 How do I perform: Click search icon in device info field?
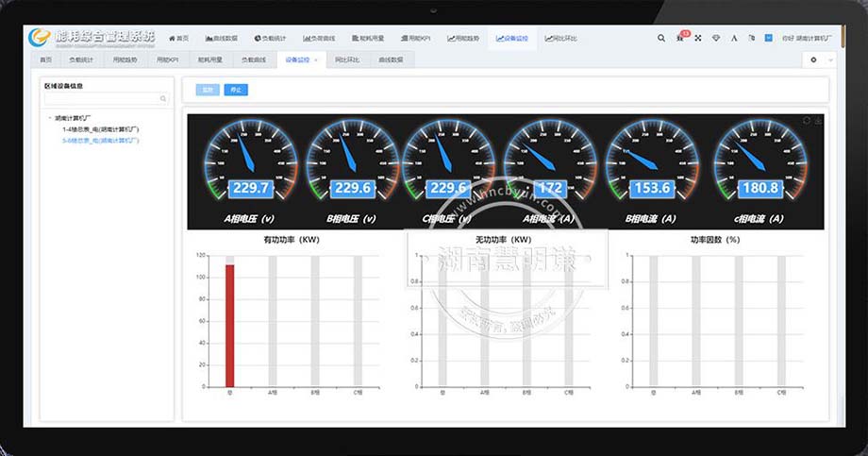[163, 98]
